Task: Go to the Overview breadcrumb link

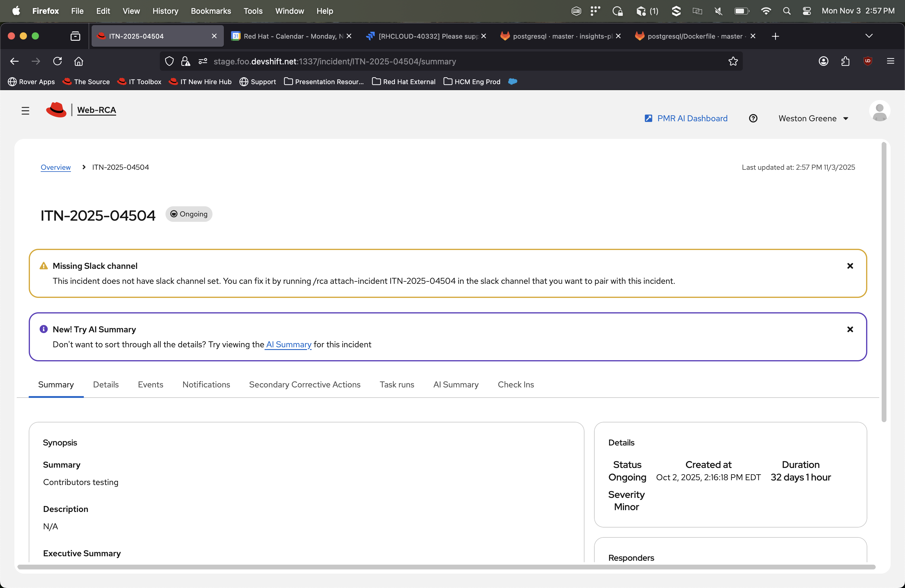Action: [56, 167]
